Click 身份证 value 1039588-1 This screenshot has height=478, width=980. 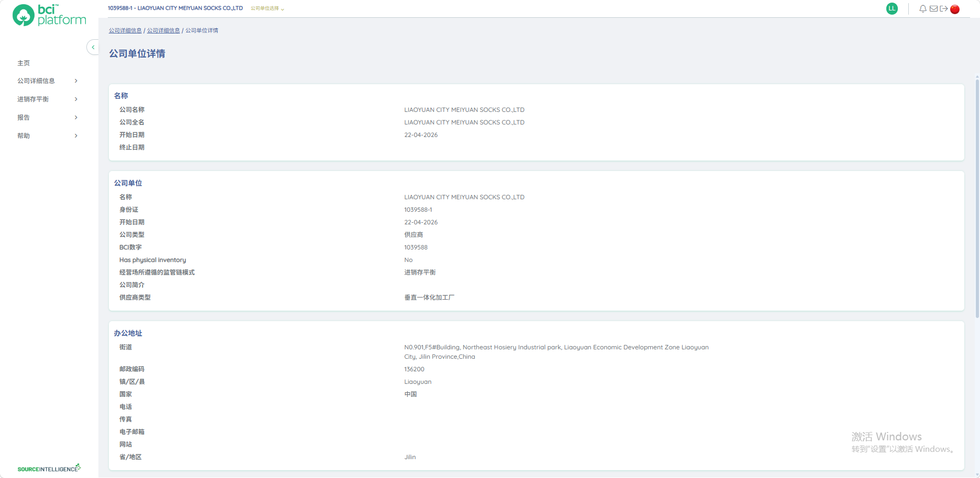coord(418,210)
